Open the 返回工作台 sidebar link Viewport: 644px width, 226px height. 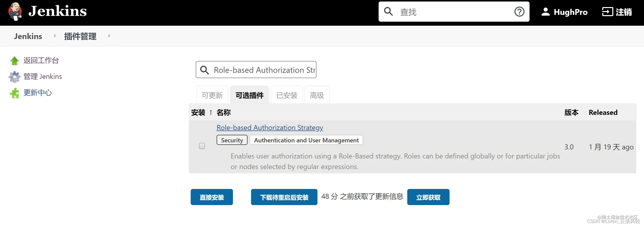[41, 60]
